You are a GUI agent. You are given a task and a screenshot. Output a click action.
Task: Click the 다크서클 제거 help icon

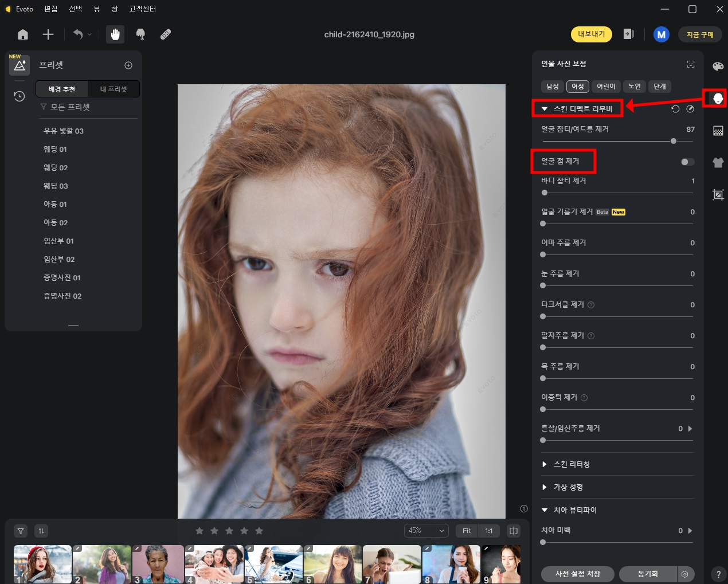pyautogui.click(x=591, y=305)
